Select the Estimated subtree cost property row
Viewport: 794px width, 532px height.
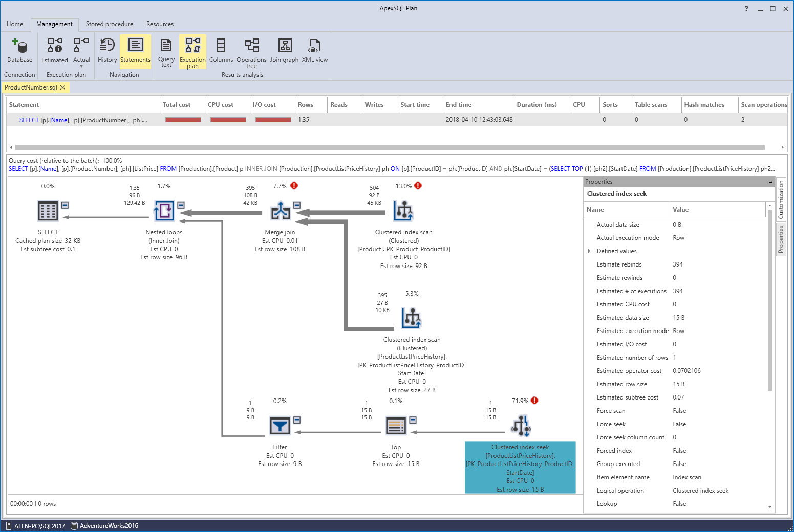click(676, 397)
